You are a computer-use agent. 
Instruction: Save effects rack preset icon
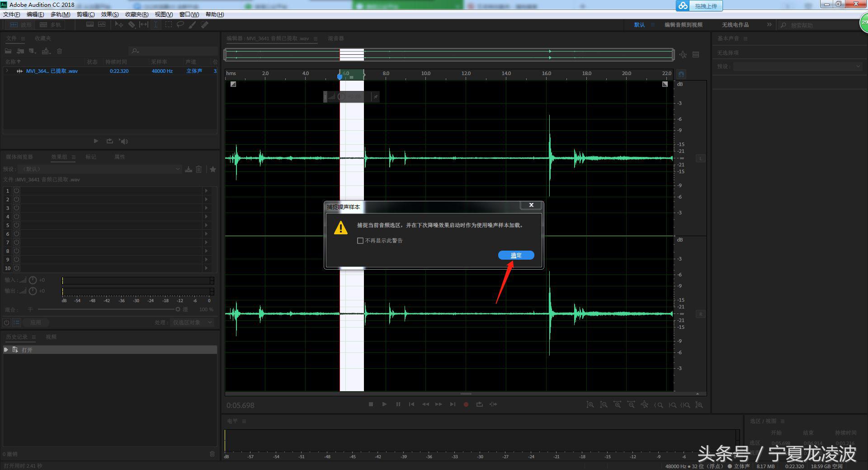click(189, 169)
